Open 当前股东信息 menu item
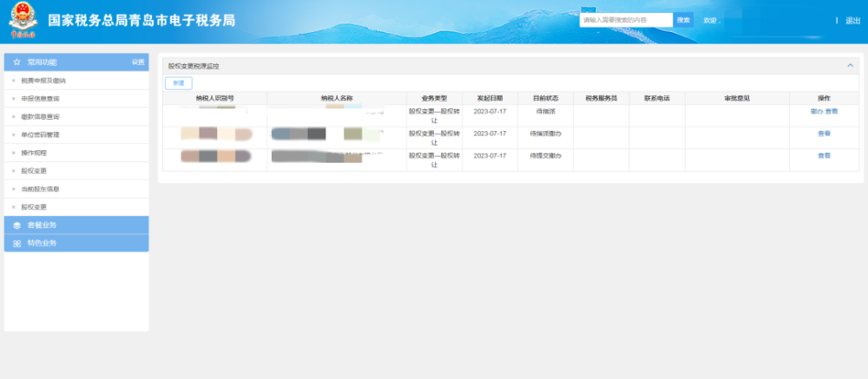The height and width of the screenshot is (379, 868). [41, 189]
